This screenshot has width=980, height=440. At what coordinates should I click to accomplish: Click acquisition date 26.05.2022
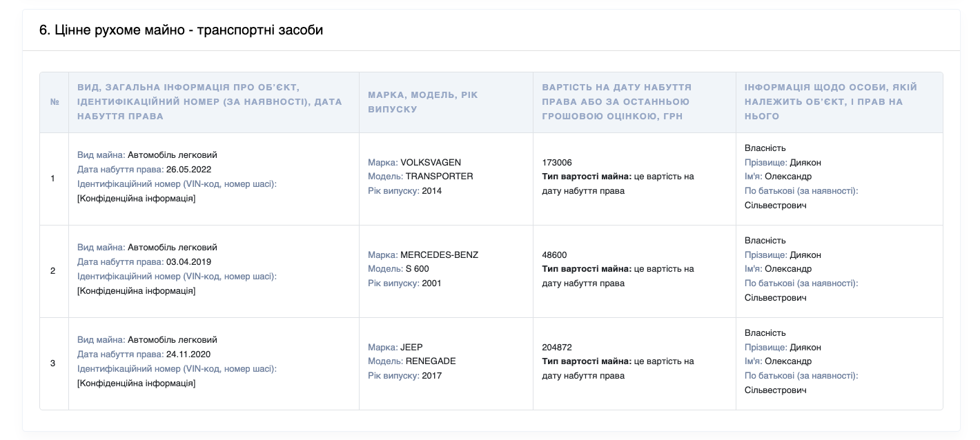pyautogui.click(x=188, y=170)
